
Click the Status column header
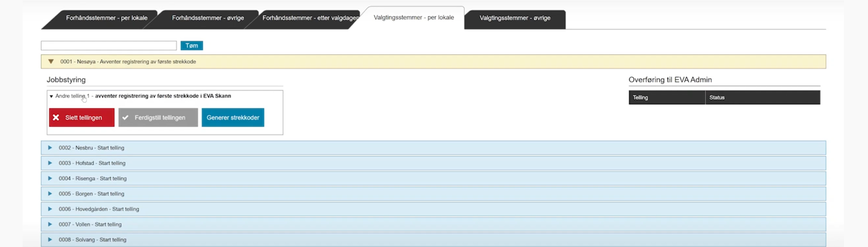[762, 98]
